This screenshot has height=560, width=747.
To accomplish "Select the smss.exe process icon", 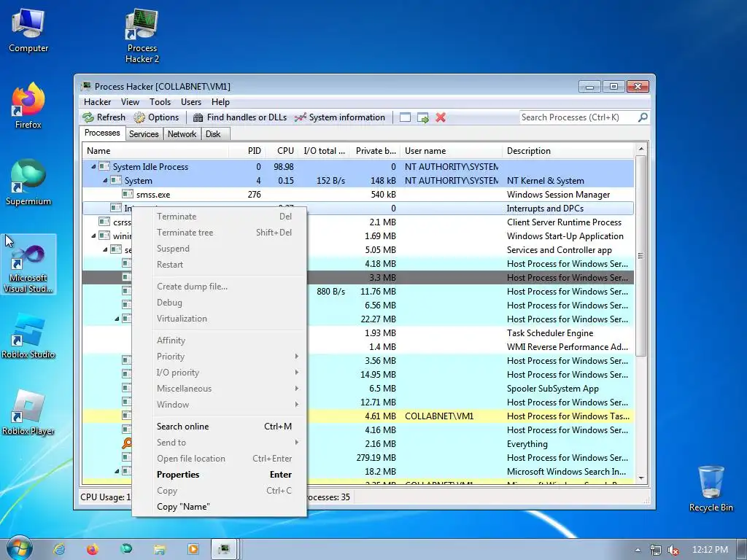I will click(127, 194).
